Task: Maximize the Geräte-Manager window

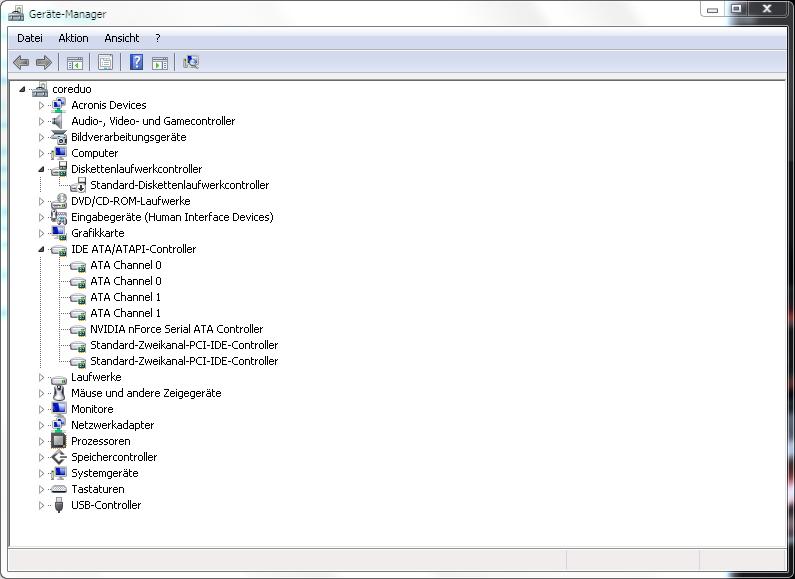Action: click(736, 9)
